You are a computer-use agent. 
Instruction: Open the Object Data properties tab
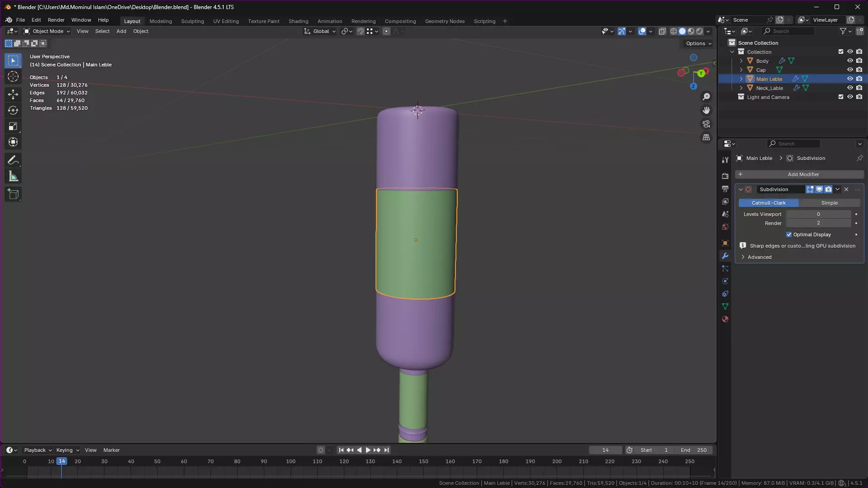(725, 306)
